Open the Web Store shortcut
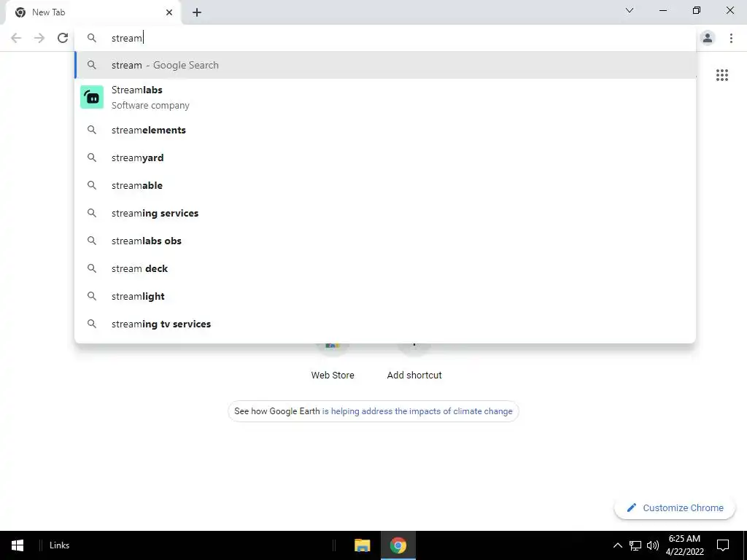 click(333, 362)
